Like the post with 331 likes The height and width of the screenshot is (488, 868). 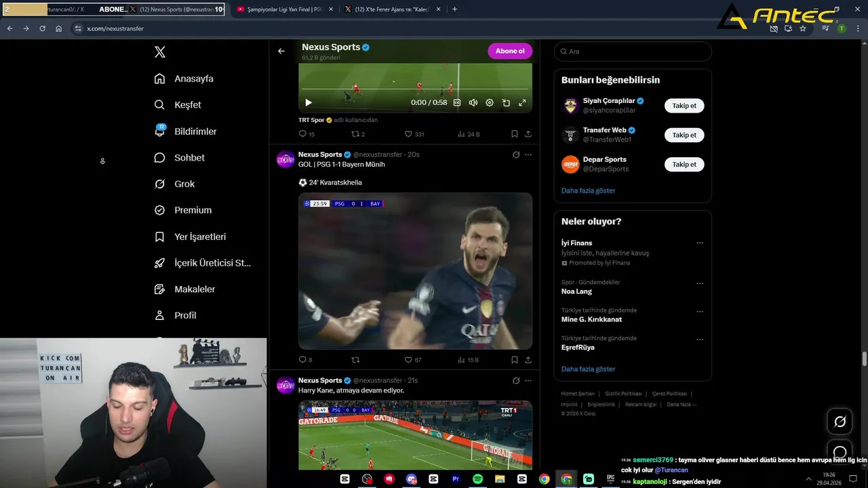point(414,134)
